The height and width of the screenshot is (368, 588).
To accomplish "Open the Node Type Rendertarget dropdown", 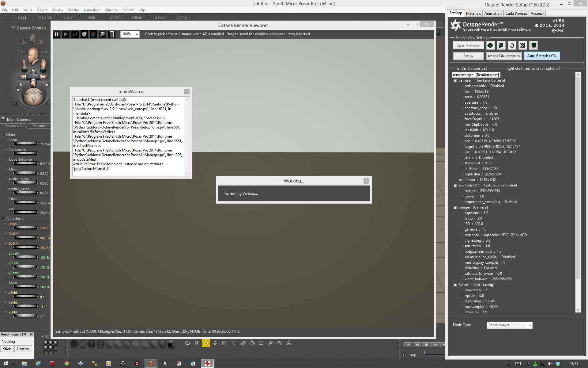I will pyautogui.click(x=509, y=325).
